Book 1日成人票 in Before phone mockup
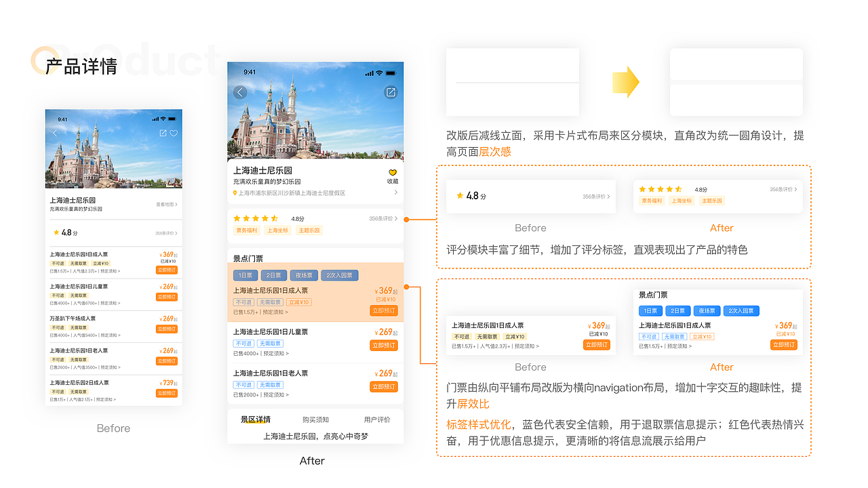 167,270
